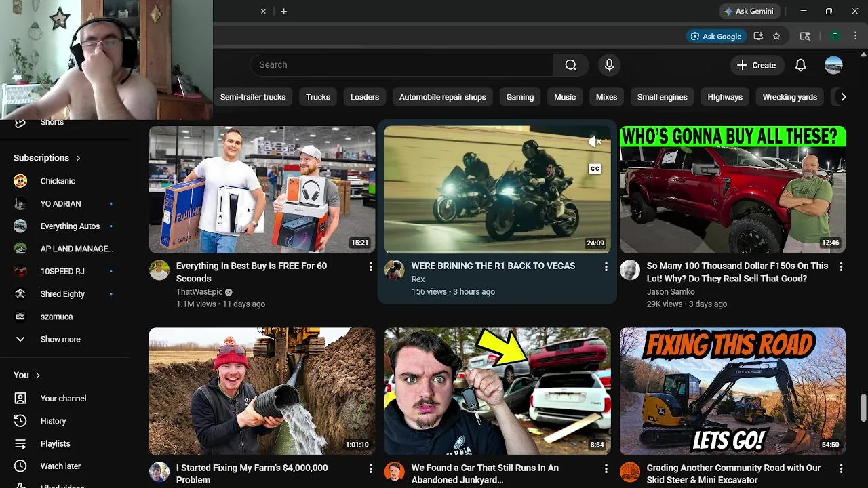Image resolution: width=868 pixels, height=488 pixels.
Task: Open the farm drainage pipe thumbnail
Action: pos(262,391)
